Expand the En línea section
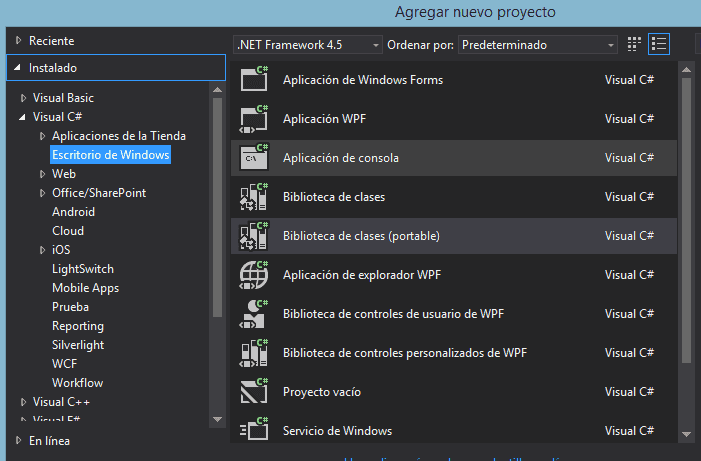 18,440
